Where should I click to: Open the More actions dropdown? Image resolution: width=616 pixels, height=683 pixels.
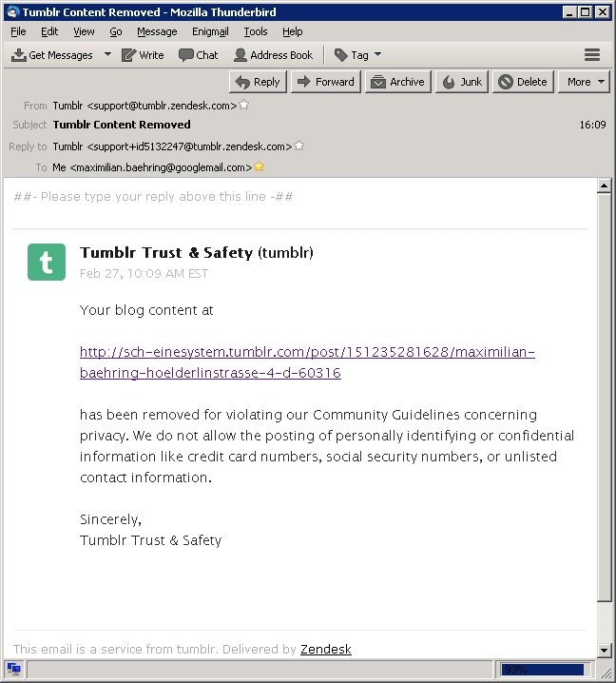pos(584,82)
